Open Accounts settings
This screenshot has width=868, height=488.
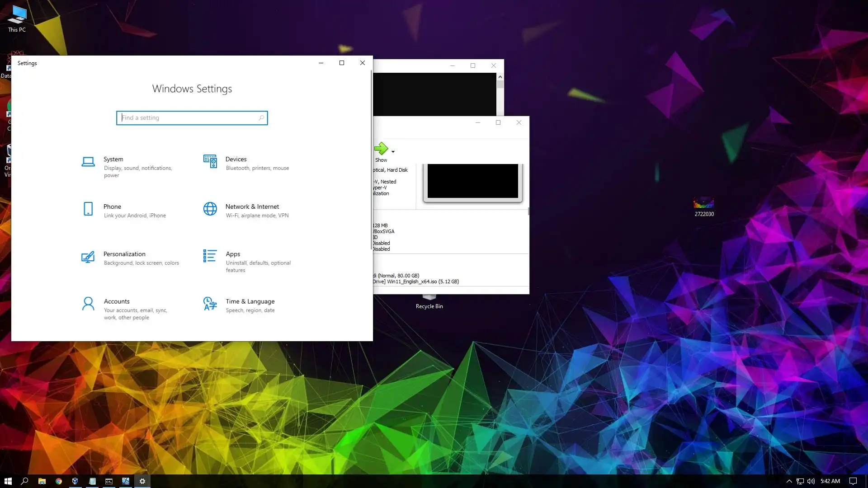click(117, 302)
